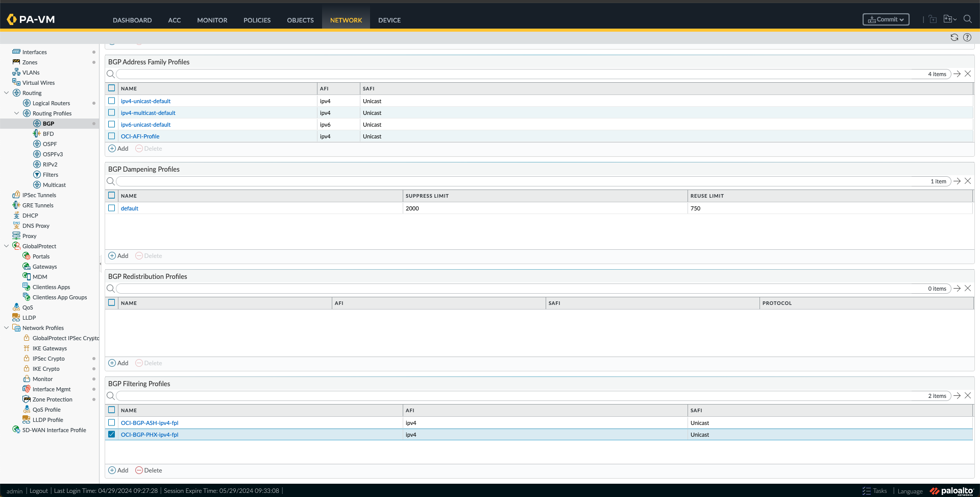980x497 pixels.
Task: Open the IPSec Tunnels page
Action: [39, 195]
